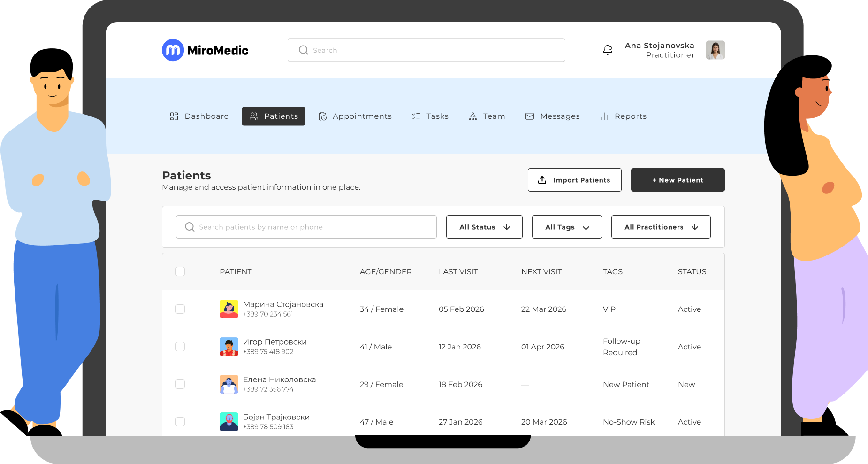Click the Tasks checklist icon
Screen dimensions: 868x464
(x=416, y=116)
